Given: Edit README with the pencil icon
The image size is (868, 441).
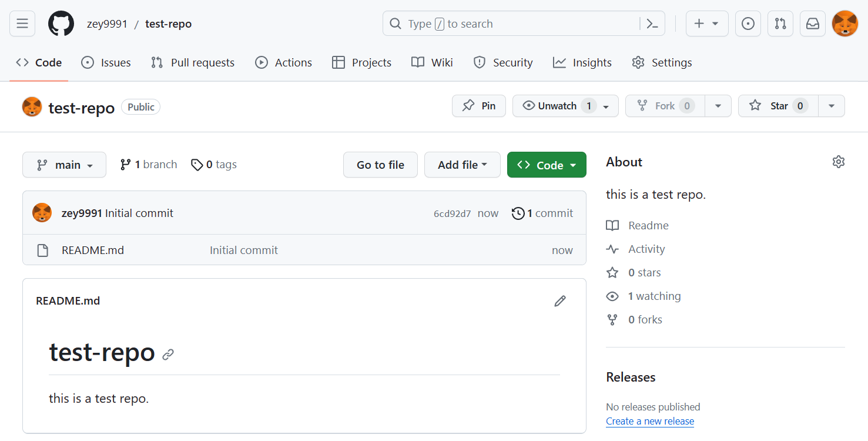Looking at the screenshot, I should (560, 301).
